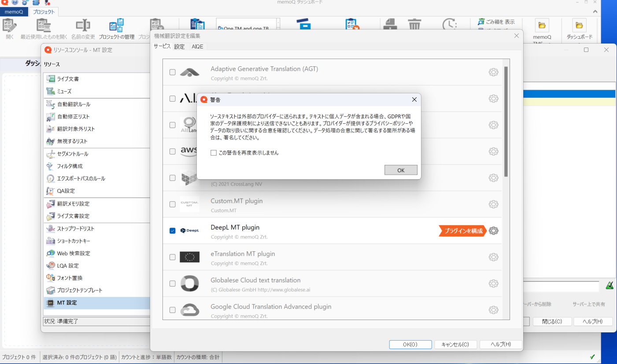Open settings gear for Globalese Cloud text translation
The height and width of the screenshot is (364, 617).
tap(493, 283)
